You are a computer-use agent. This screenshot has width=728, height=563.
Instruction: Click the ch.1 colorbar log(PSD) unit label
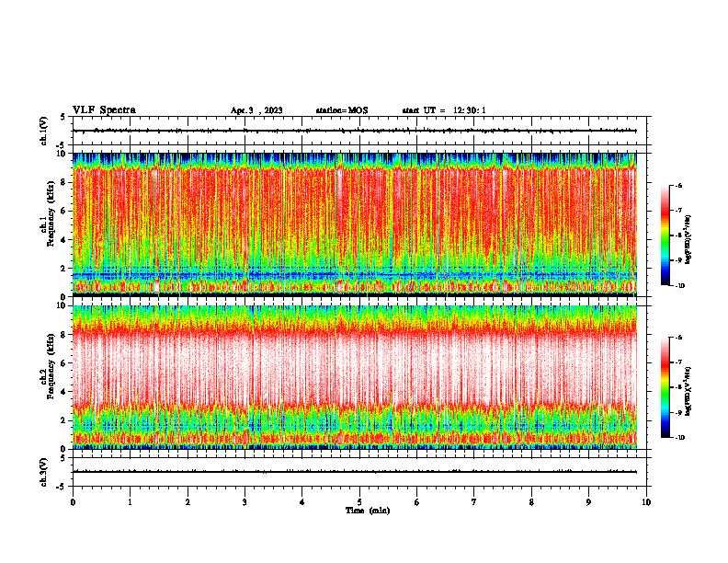point(689,240)
